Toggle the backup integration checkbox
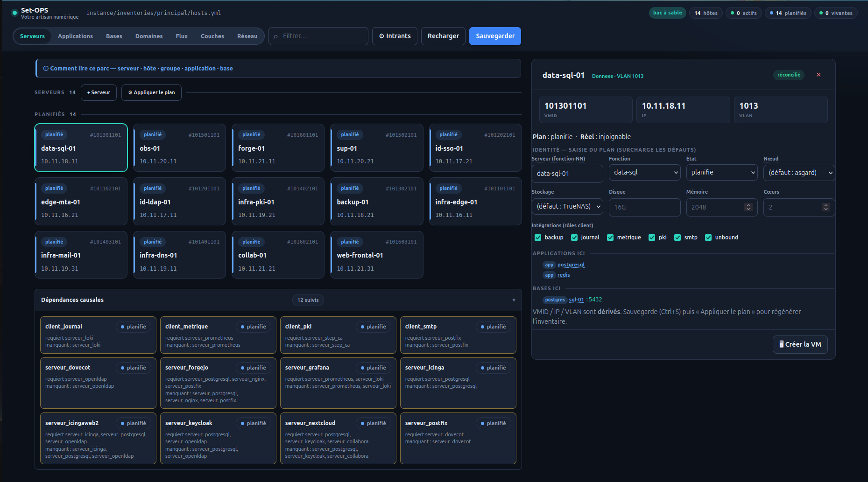 click(x=538, y=238)
